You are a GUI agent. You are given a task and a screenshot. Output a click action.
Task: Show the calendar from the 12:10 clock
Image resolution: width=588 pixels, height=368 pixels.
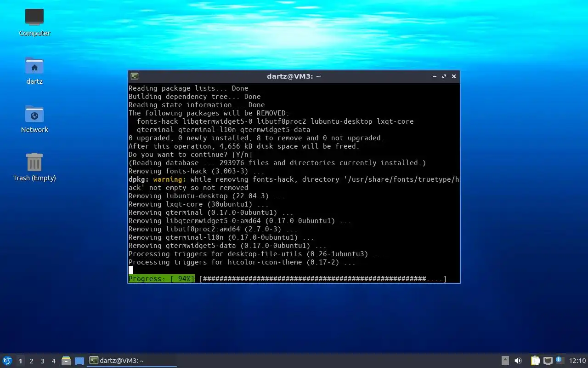[x=577, y=361]
